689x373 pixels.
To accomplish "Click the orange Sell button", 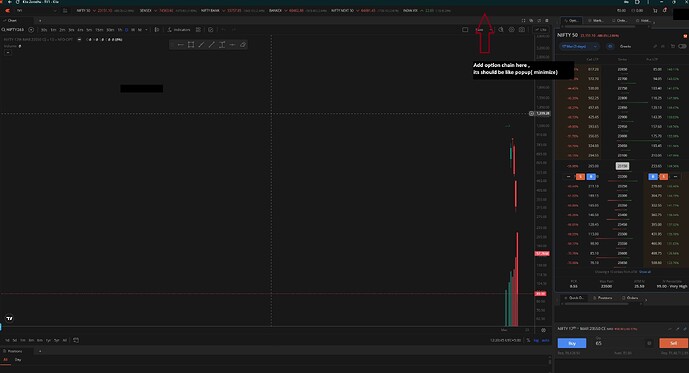I will pyautogui.click(x=673, y=343).
